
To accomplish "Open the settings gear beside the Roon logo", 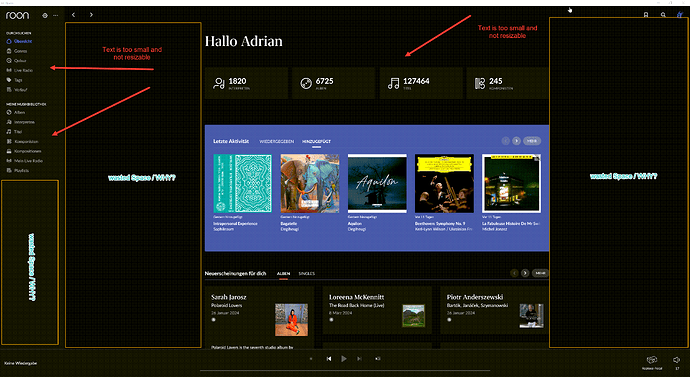I will click(x=45, y=15).
